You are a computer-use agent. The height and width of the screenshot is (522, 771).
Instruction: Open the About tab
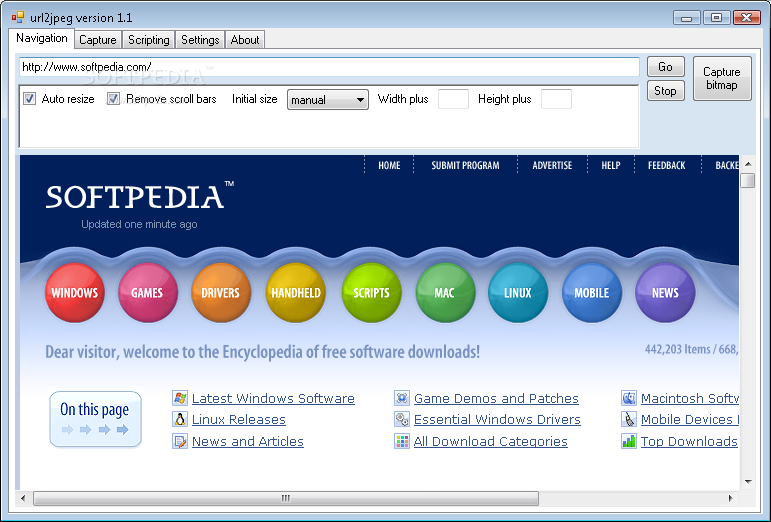click(x=245, y=40)
